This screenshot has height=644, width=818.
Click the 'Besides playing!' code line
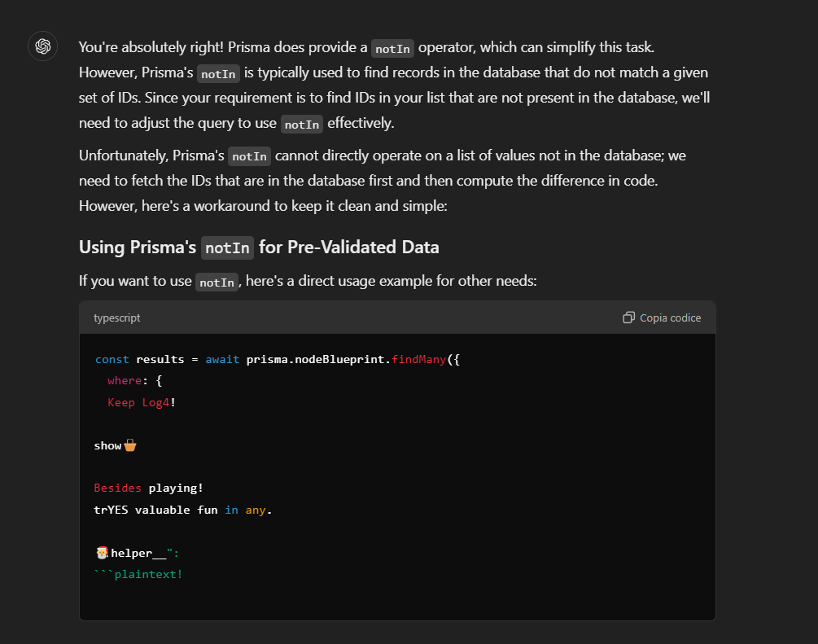(148, 488)
